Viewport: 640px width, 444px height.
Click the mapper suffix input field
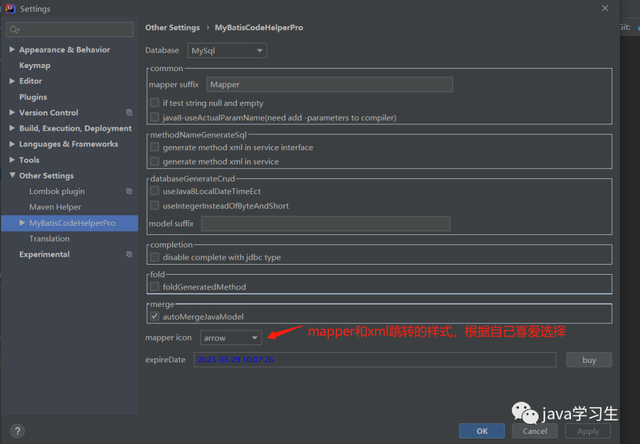click(329, 84)
